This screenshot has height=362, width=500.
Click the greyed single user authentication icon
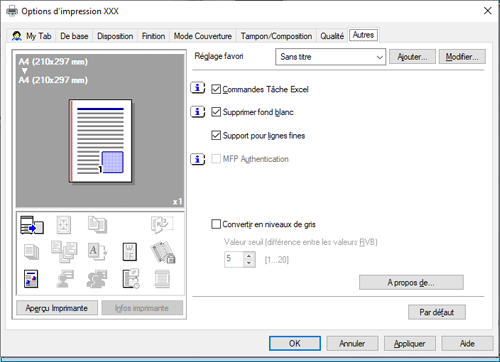tap(65, 279)
